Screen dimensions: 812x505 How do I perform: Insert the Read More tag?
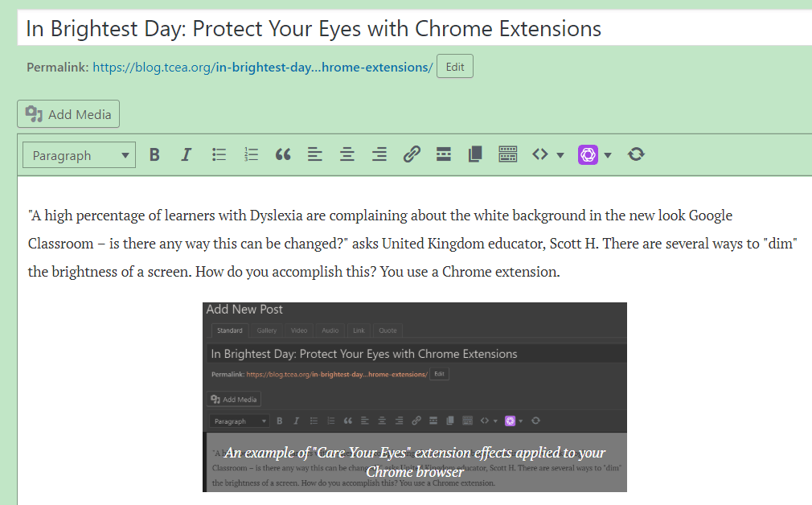pos(443,154)
